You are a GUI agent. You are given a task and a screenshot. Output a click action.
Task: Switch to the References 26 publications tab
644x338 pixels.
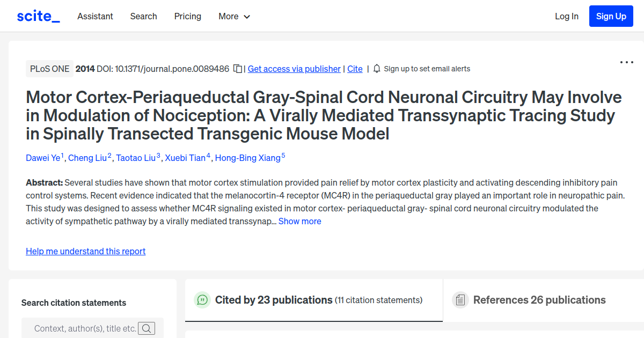pos(539,300)
